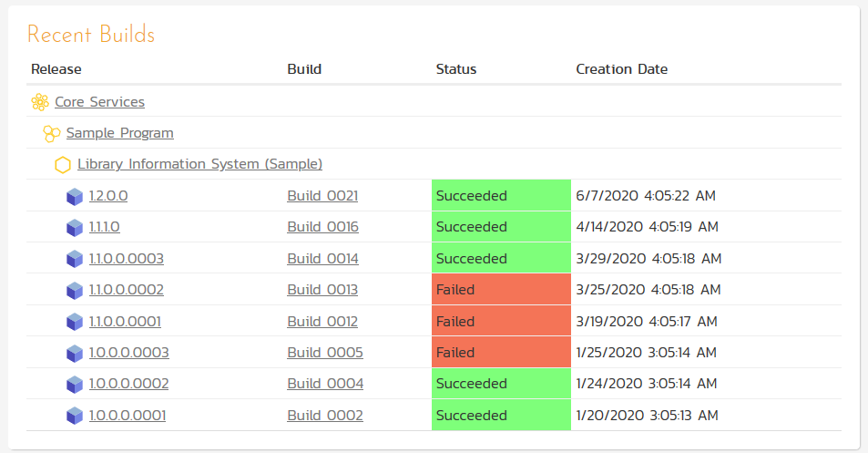Image resolution: width=868 pixels, height=453 pixels.
Task: Click the Succeeded status cell for Build 0016
Action: [x=500, y=227]
